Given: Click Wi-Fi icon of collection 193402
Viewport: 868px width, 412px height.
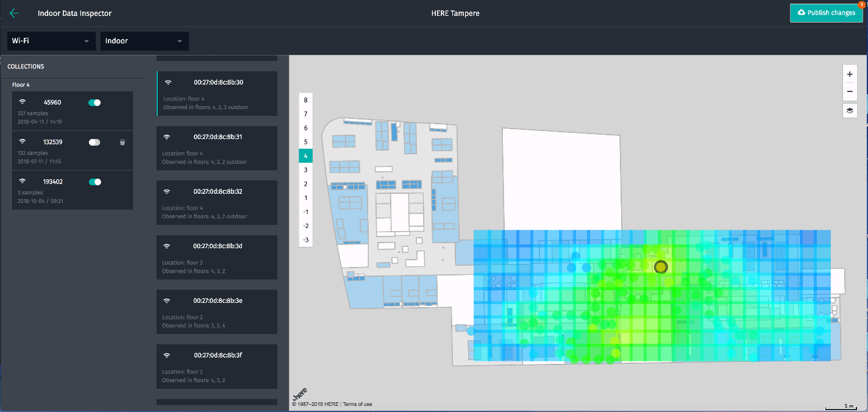Looking at the screenshot, I should point(23,182).
